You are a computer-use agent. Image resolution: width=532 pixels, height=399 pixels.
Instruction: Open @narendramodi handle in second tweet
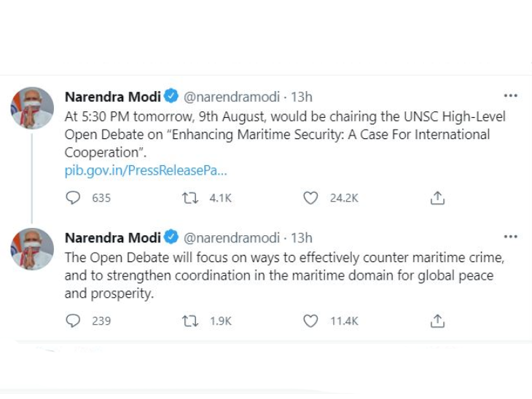(232, 238)
